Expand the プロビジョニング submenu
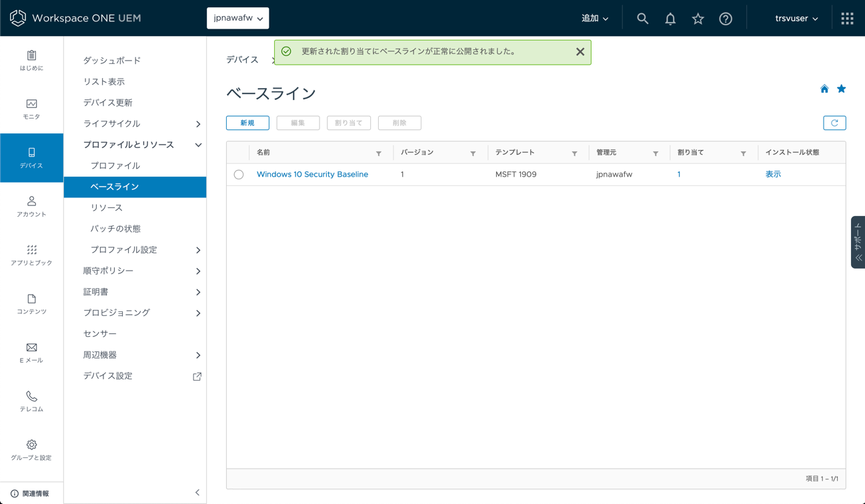 [x=198, y=313]
